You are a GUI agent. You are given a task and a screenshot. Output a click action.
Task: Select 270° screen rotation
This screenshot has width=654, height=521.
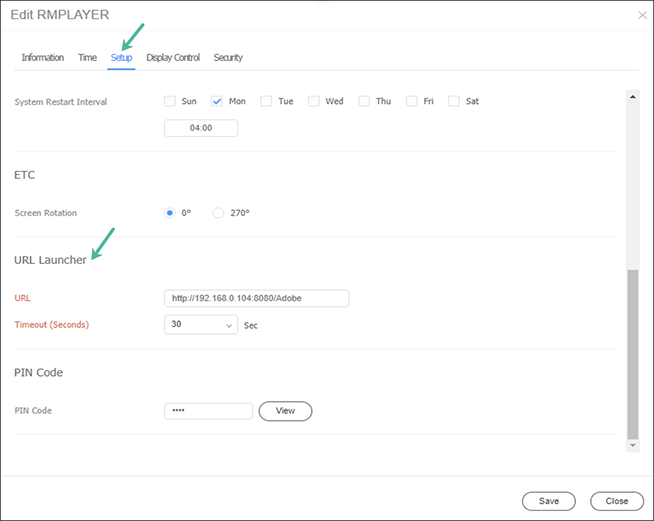pyautogui.click(x=218, y=213)
